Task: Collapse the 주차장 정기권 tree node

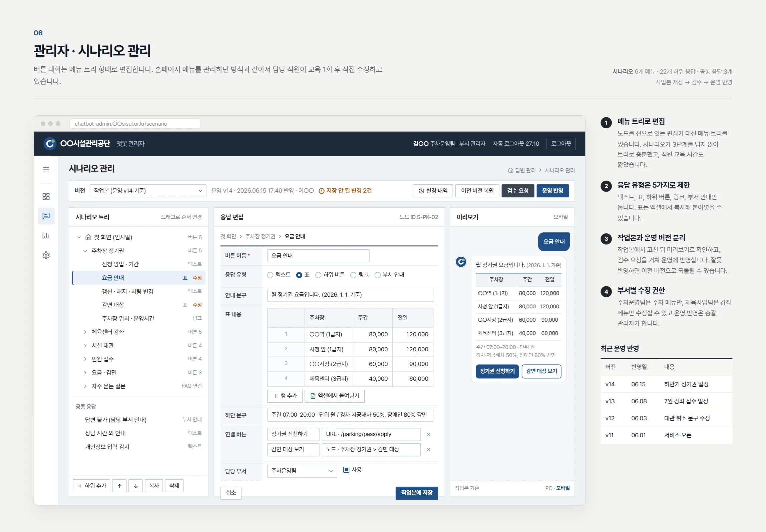Action: point(85,251)
